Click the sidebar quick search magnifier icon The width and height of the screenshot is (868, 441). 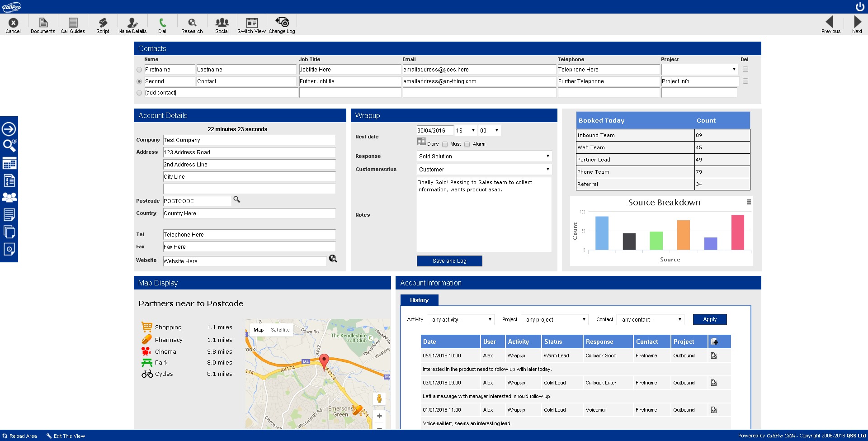[9, 145]
